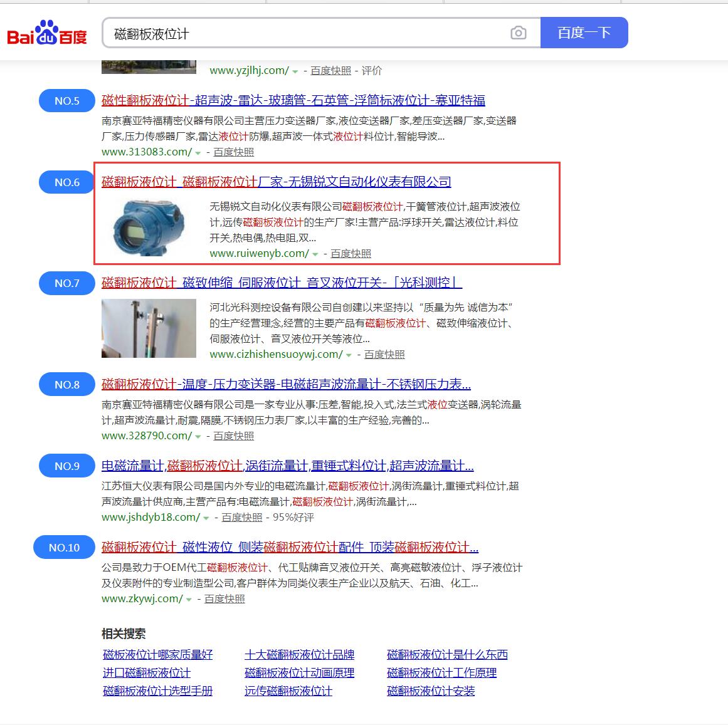This screenshot has width=728, height=725.
Task: Open related search 磁翻板液位计工作原理
Action: 442,672
